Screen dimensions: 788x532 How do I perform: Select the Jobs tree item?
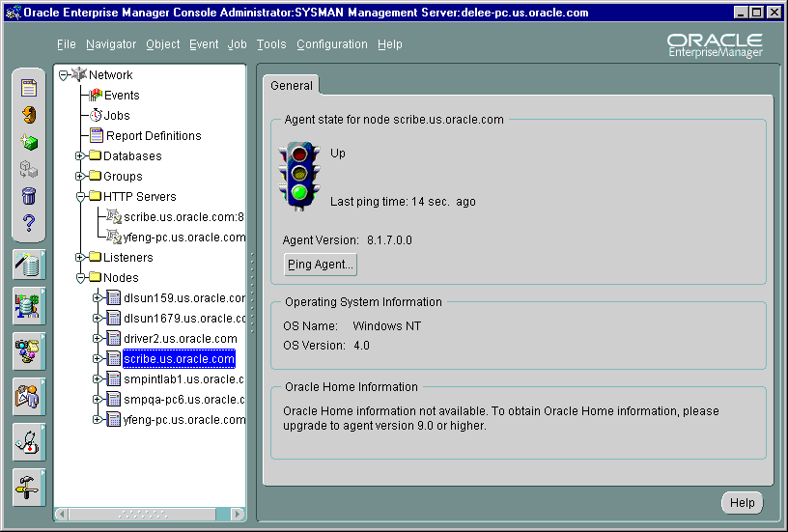click(x=117, y=116)
